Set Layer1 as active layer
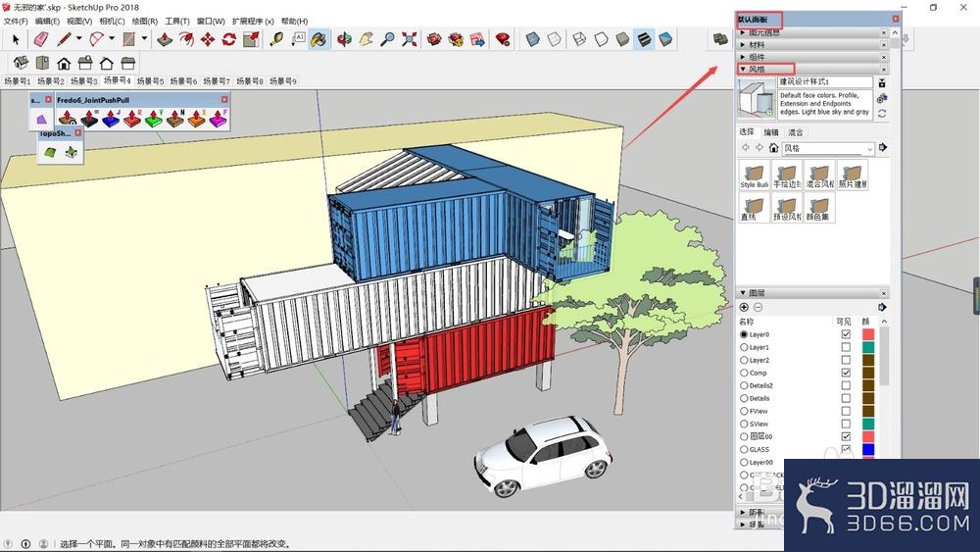This screenshot has height=552, width=980. point(744,347)
